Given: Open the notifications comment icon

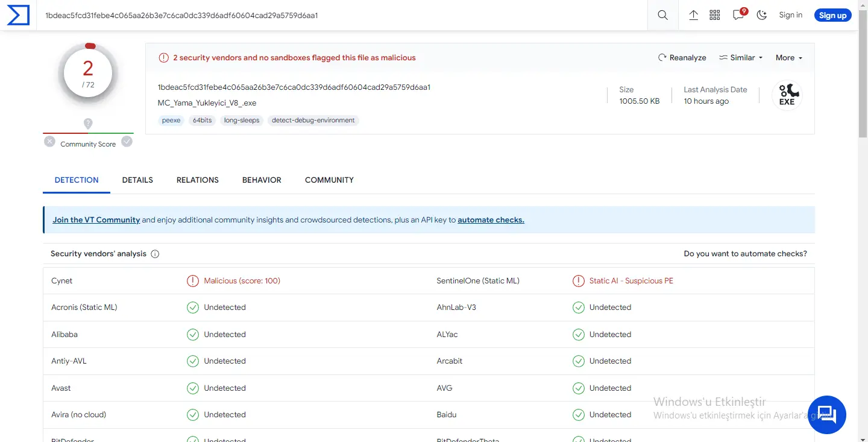Looking at the screenshot, I should coord(739,14).
